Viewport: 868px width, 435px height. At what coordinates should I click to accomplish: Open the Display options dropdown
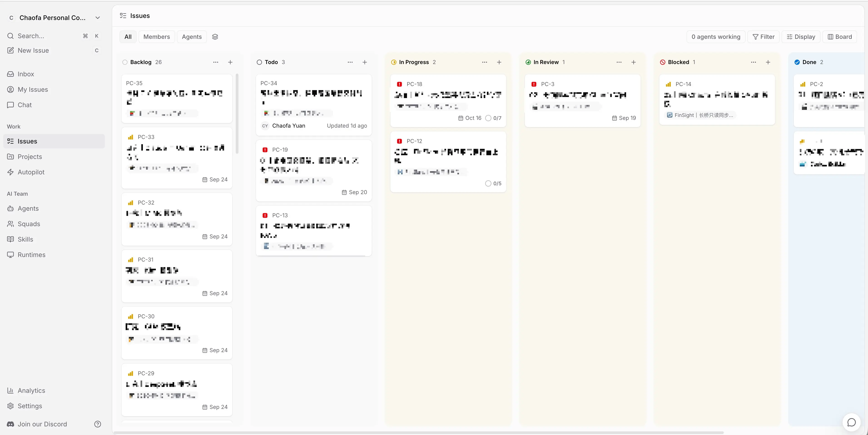pos(801,37)
